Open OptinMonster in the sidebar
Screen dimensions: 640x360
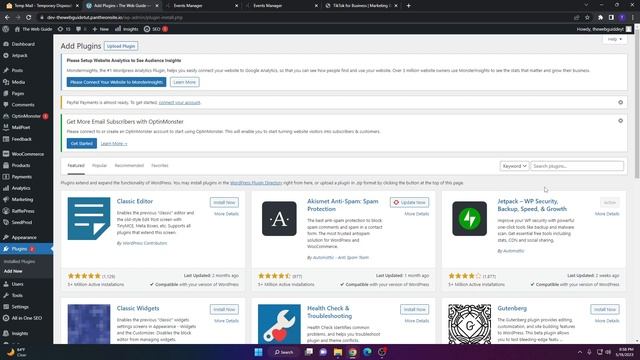click(x=26, y=116)
